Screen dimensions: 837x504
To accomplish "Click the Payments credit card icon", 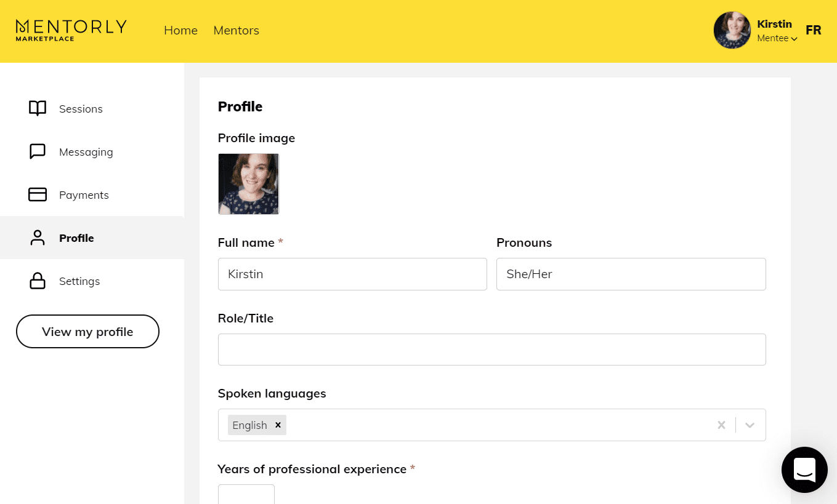I will pyautogui.click(x=38, y=194).
